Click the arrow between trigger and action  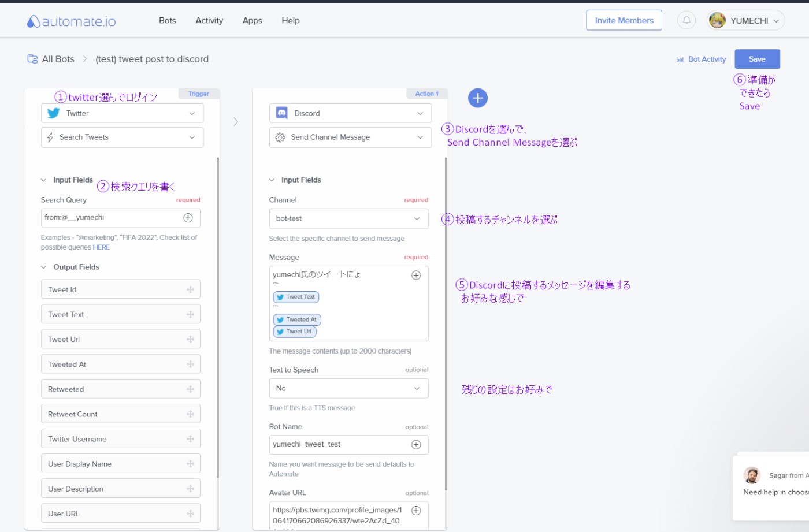236,122
